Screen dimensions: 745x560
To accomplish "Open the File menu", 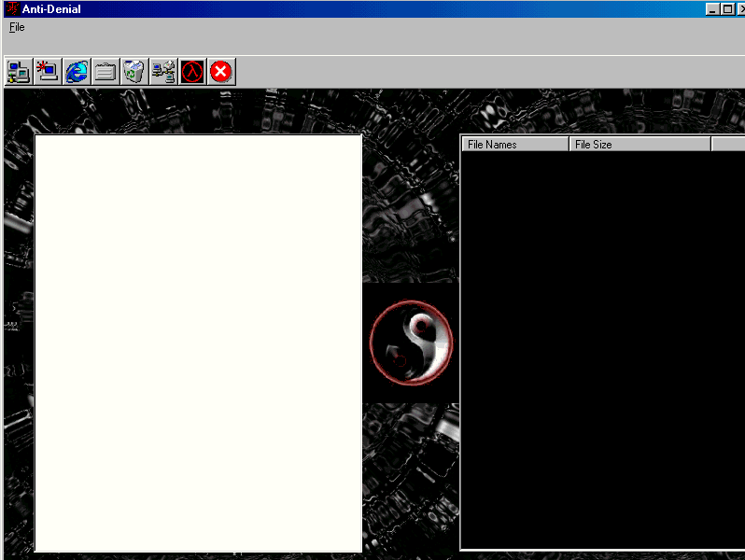I will (x=17, y=27).
